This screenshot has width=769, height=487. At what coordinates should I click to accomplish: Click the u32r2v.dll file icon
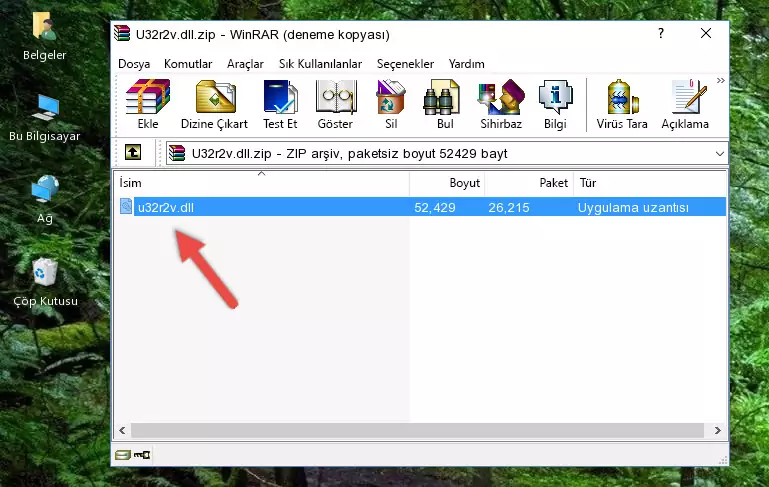click(x=126, y=206)
